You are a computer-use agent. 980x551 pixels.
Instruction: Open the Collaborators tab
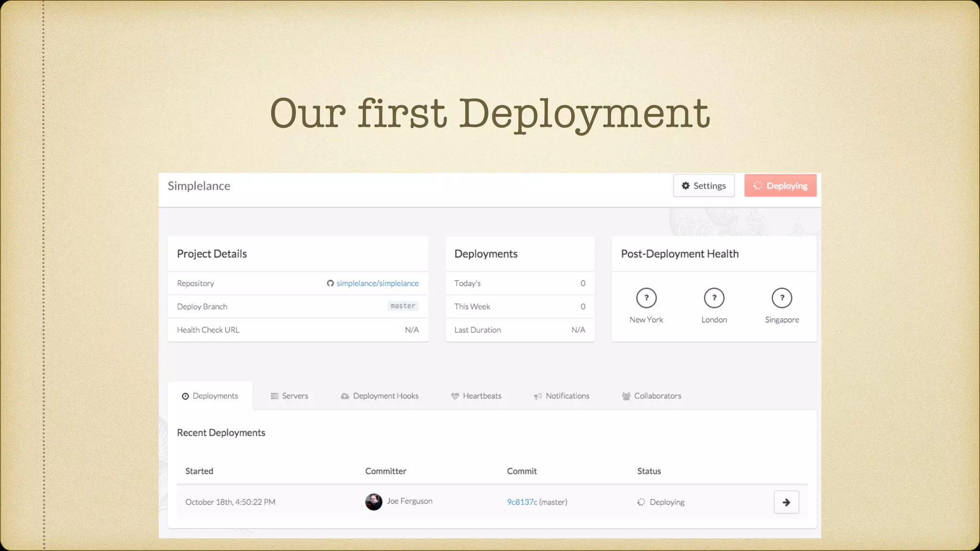(651, 396)
